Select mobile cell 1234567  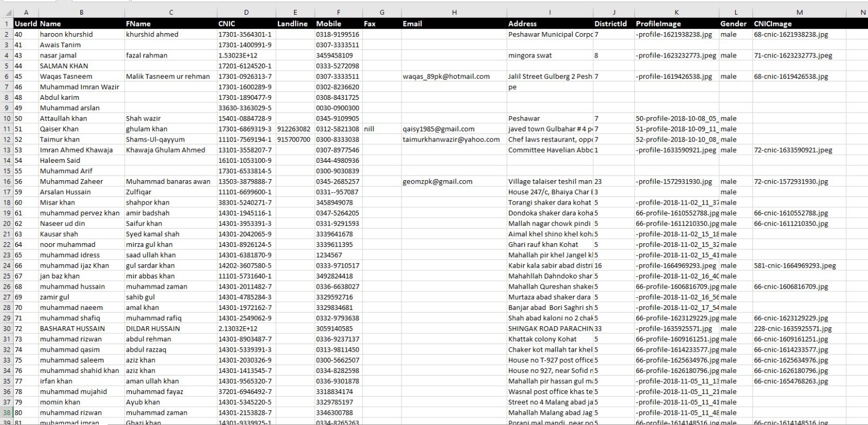pos(339,255)
